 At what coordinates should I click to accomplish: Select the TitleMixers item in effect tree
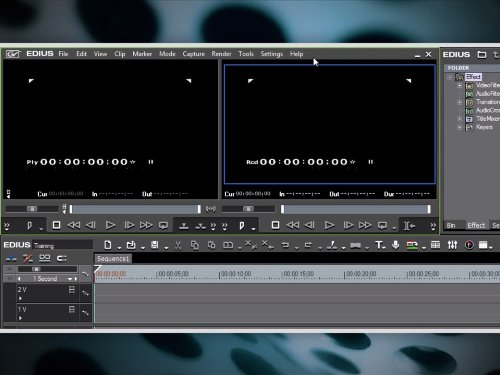pos(488,119)
